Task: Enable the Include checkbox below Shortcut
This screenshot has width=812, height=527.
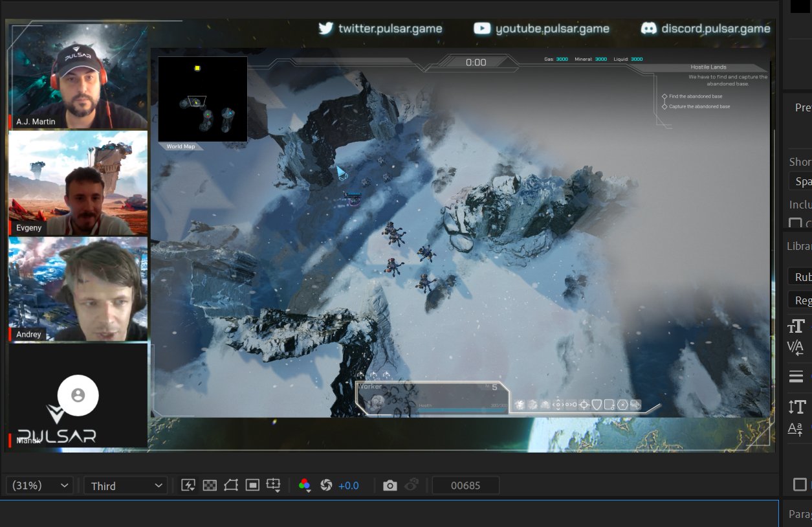Action: pyautogui.click(x=794, y=223)
